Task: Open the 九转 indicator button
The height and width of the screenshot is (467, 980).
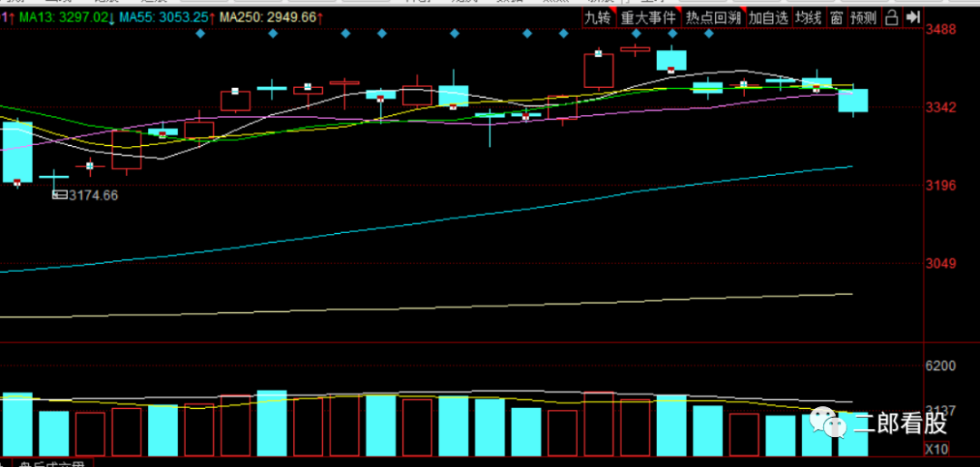Action: [597, 17]
